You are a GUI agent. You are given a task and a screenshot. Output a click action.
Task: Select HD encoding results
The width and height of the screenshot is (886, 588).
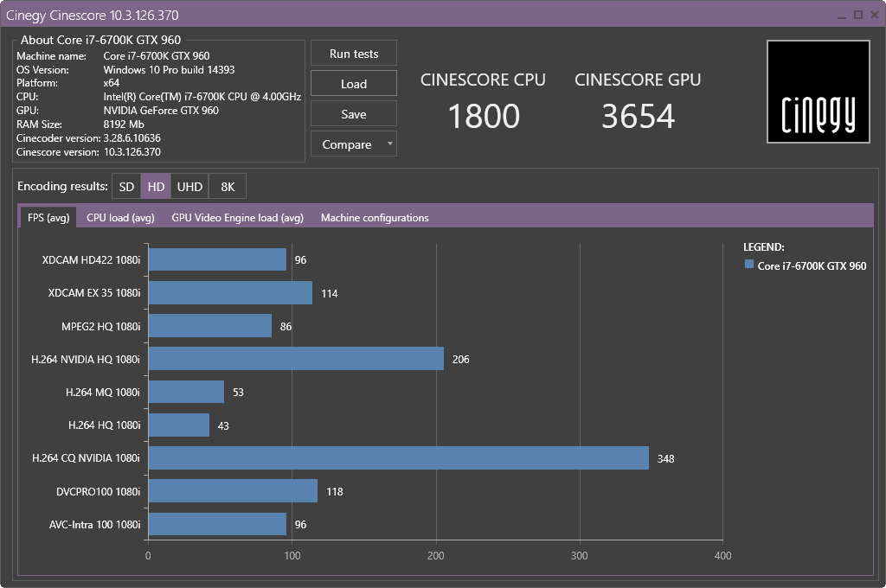coord(156,187)
